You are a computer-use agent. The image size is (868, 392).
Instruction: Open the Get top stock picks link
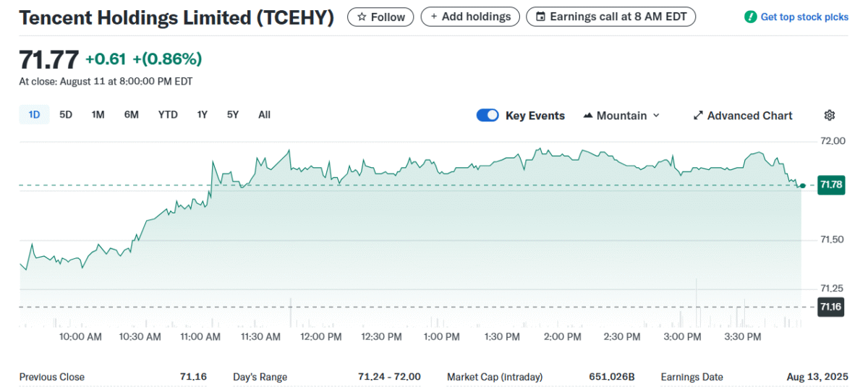coord(797,17)
